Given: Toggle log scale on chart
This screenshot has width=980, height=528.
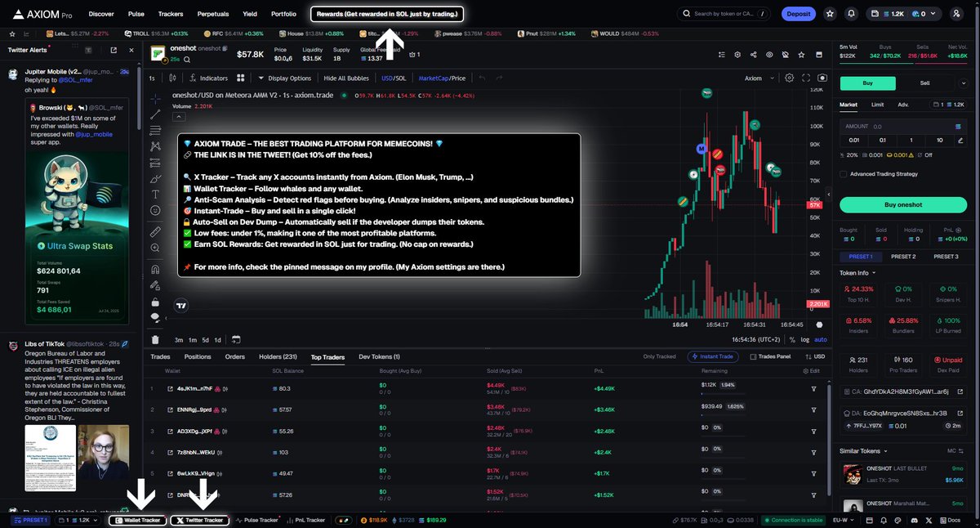Looking at the screenshot, I should pos(805,339).
